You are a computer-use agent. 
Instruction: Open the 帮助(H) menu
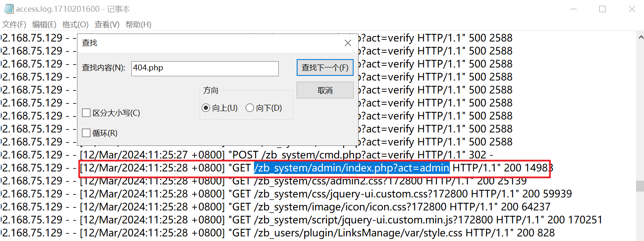point(138,25)
